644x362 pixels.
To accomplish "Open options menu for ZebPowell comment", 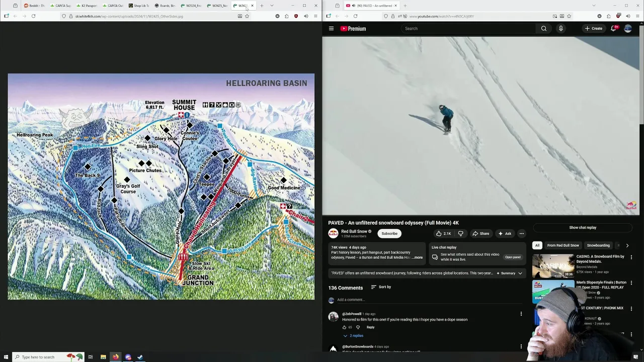I will 521,314.
